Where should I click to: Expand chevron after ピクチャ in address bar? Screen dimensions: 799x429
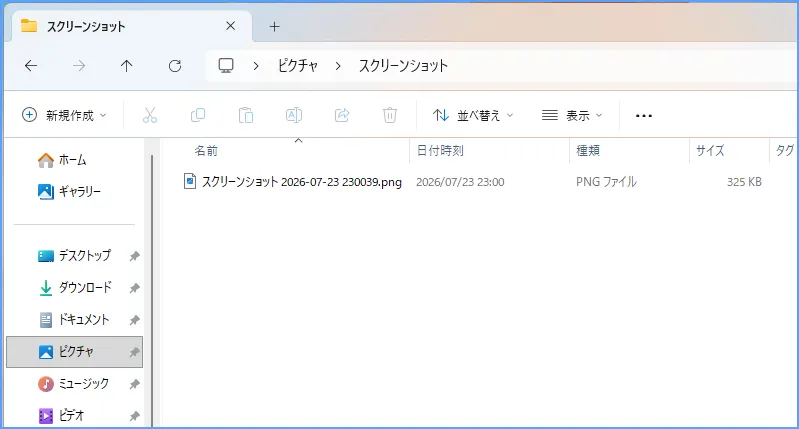(x=338, y=66)
